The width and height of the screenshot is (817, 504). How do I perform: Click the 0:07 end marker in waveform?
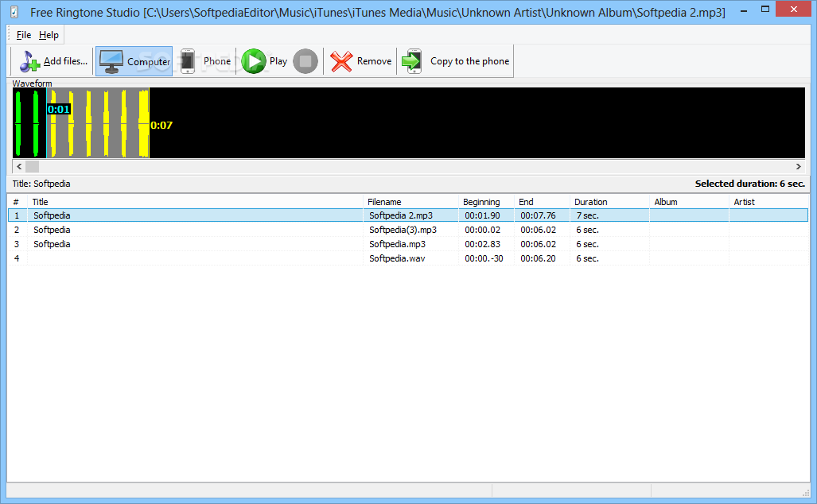(161, 125)
